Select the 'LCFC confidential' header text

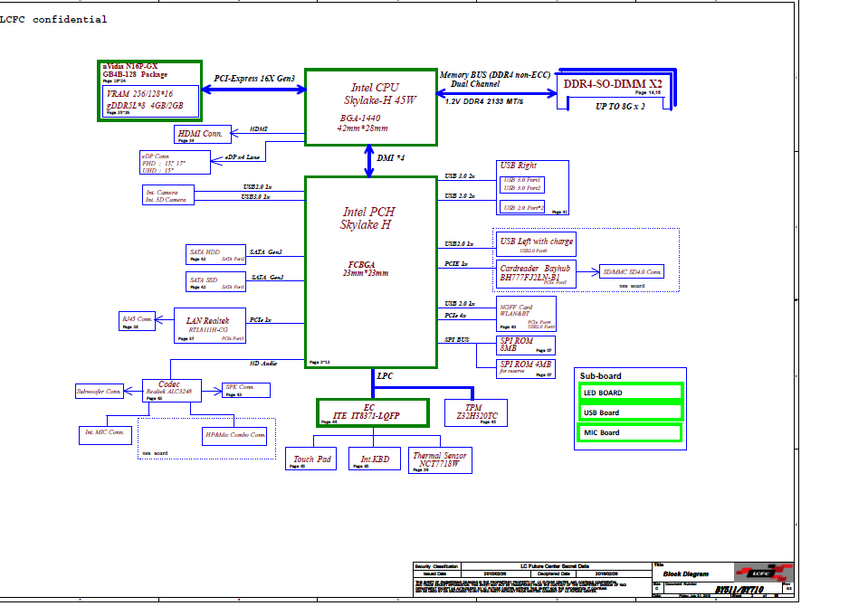pos(53,19)
